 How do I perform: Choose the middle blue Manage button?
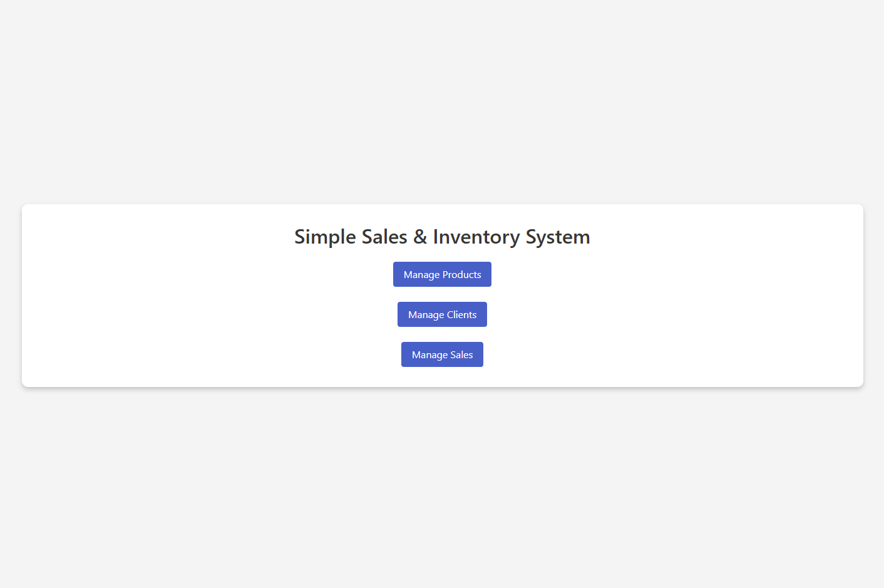(x=442, y=314)
